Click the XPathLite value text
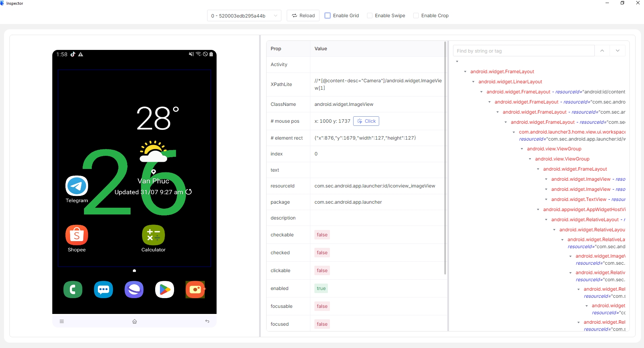 coord(378,84)
